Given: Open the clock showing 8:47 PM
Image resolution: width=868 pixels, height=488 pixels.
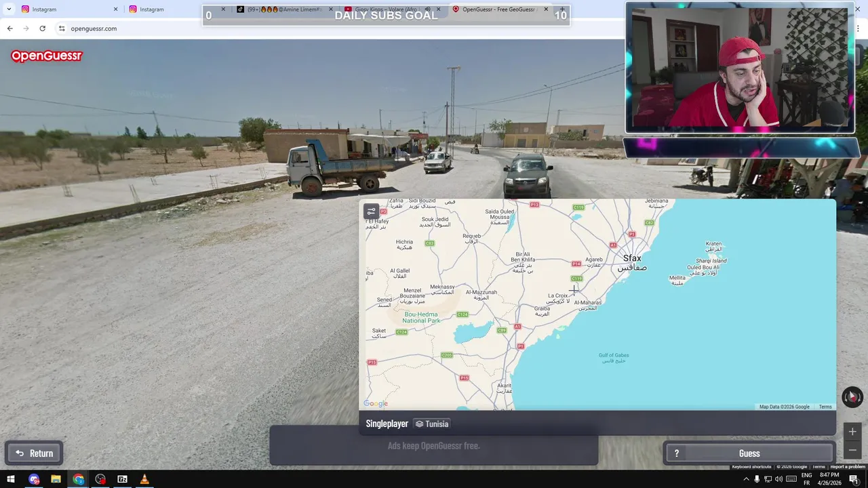Looking at the screenshot, I should click(x=830, y=479).
